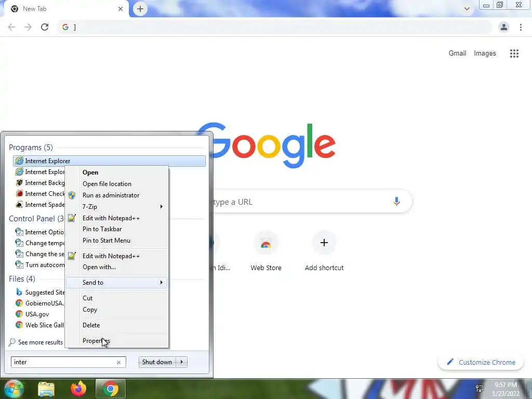Viewport: 532px width, 399px height.
Task: Click the Gmail link
Action: pyautogui.click(x=457, y=54)
